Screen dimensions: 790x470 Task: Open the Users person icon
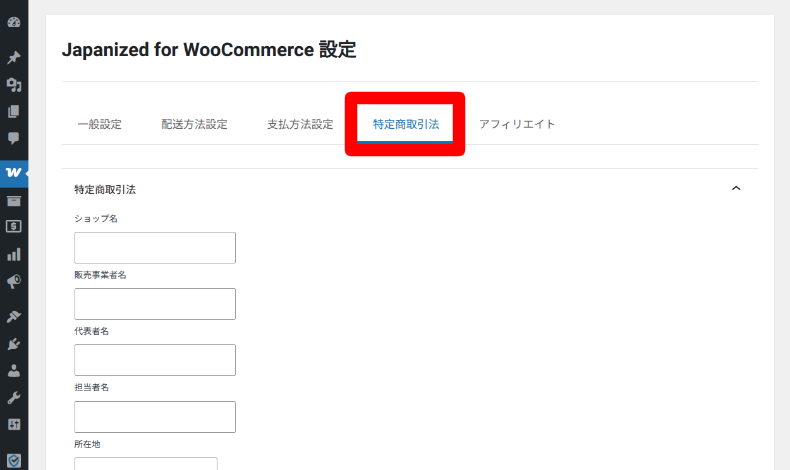point(14,371)
